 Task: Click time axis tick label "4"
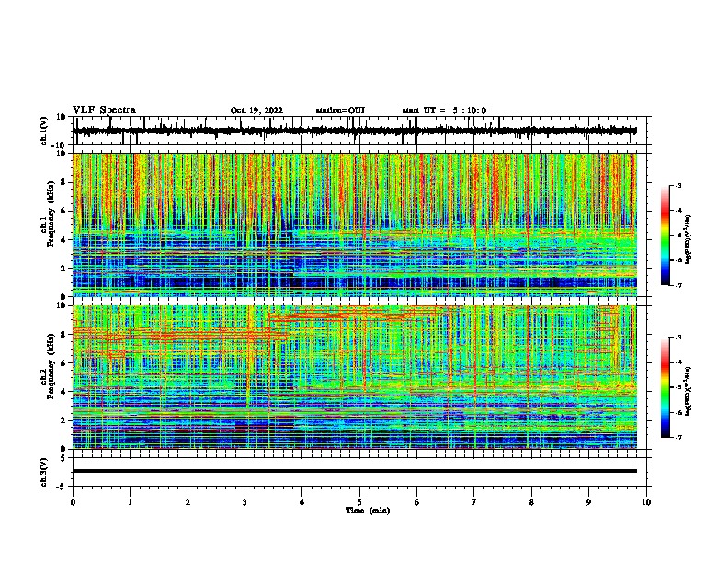302,502
